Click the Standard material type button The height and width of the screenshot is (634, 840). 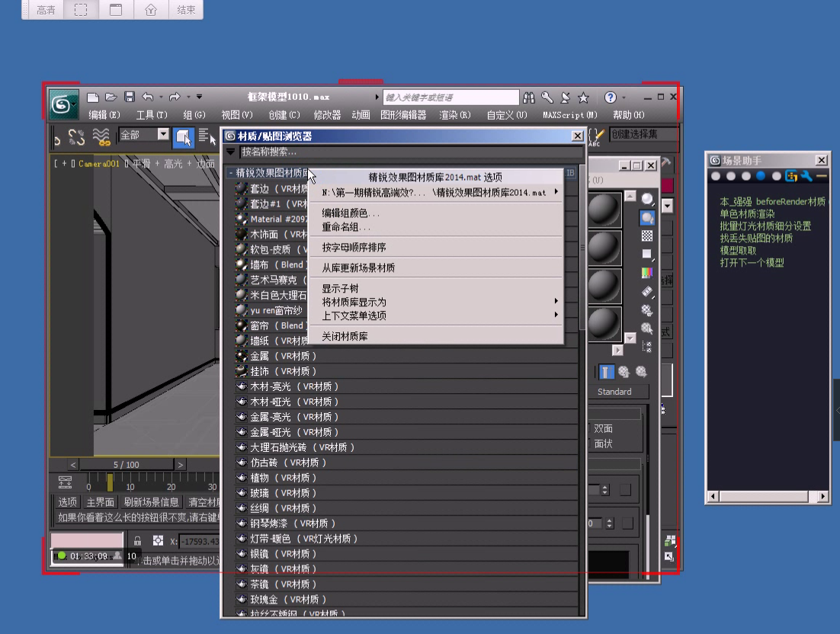click(x=614, y=392)
